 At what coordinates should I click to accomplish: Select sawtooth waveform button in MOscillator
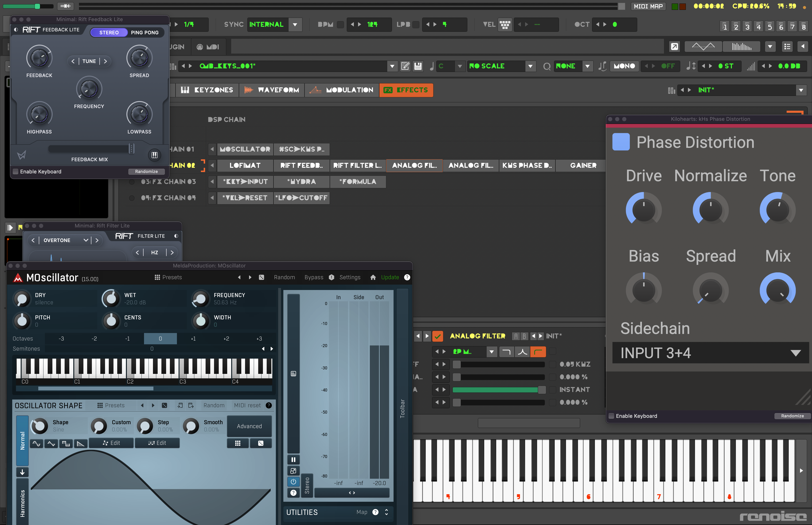(80, 443)
